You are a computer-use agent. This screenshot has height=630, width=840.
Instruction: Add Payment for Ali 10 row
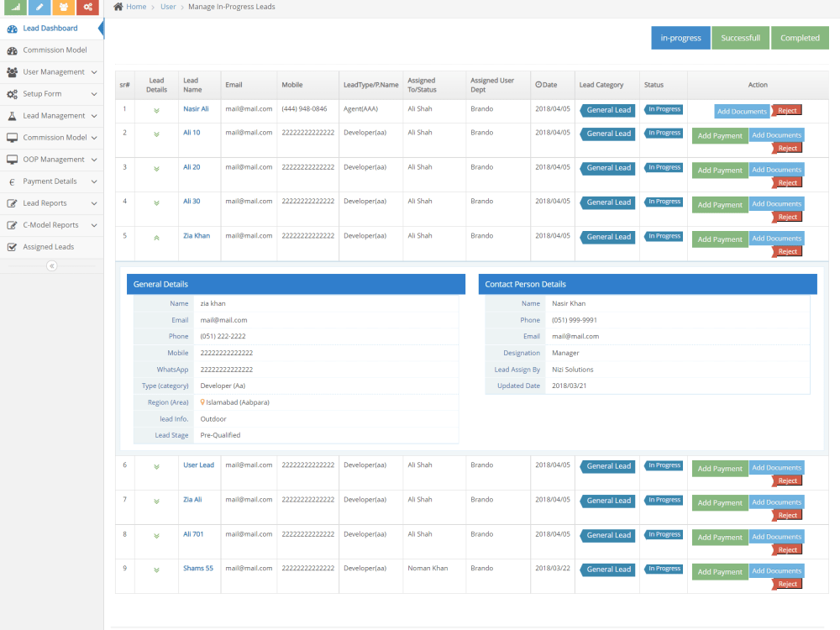tap(720, 136)
